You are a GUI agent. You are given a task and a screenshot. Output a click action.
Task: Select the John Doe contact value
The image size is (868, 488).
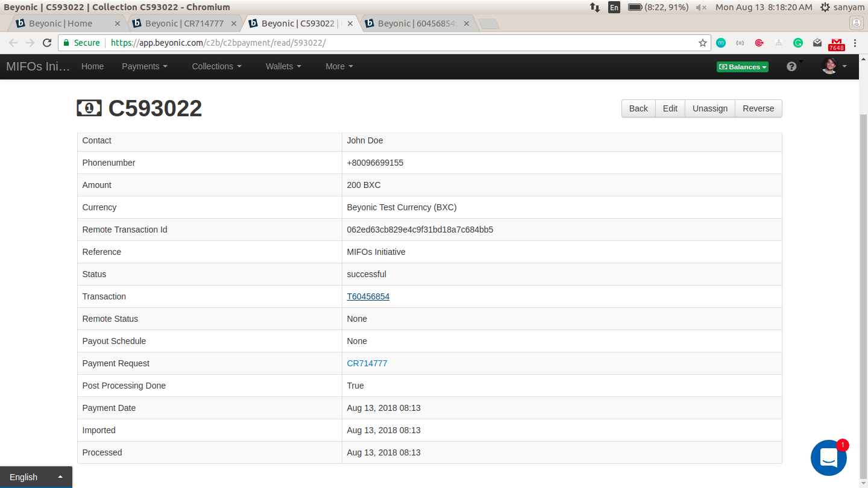[365, 140]
